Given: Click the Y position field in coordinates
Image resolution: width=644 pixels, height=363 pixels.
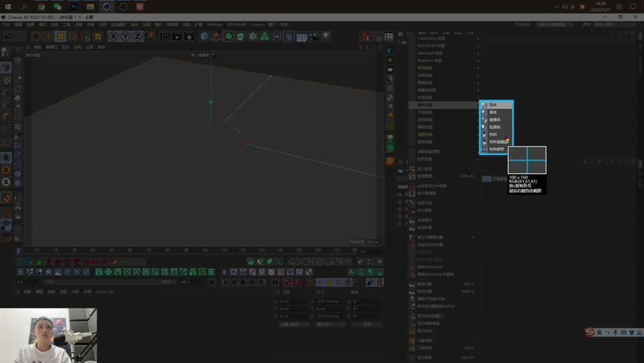Looking at the screenshot, I should (293, 308).
